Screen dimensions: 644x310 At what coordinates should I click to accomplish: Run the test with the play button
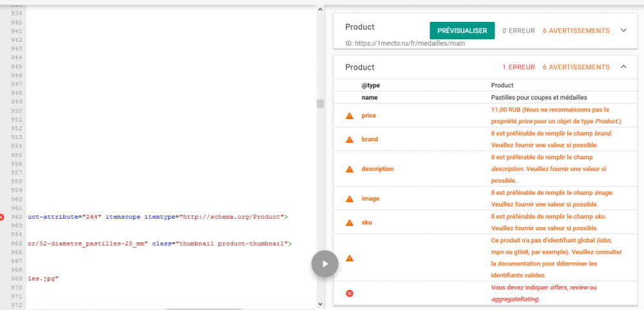tap(325, 263)
